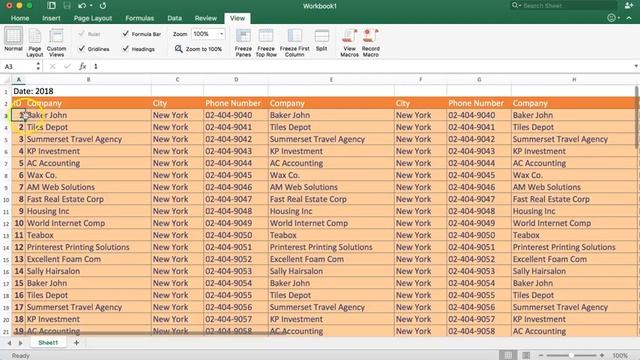Click '02-404-9047' in column D
The height and width of the screenshot is (360, 640).
[x=229, y=199]
